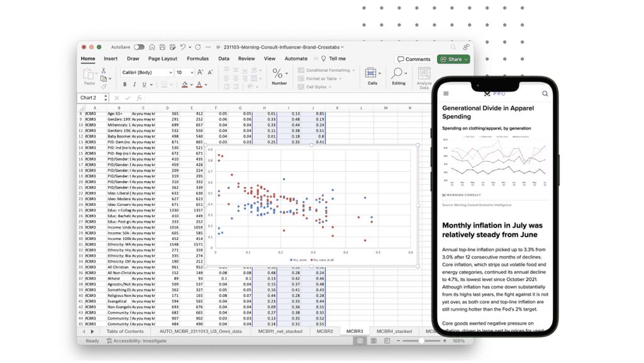The height and width of the screenshot is (363, 644).
Task: Open the Formulas ribbon tab
Action: 197,59
